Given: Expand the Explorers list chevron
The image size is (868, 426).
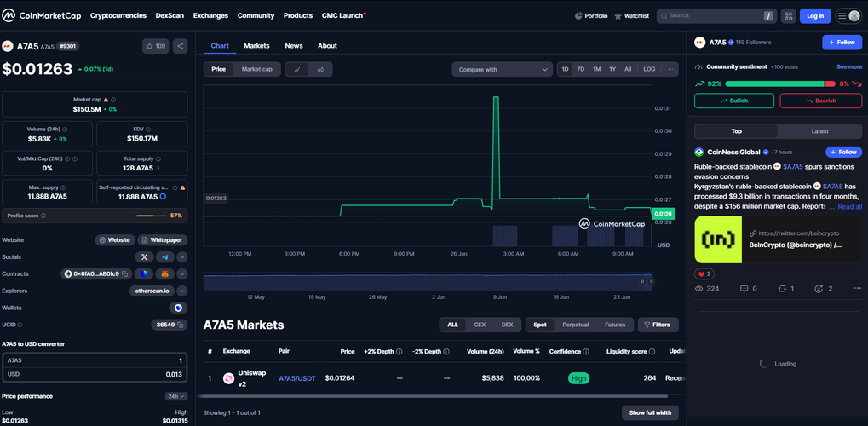Looking at the screenshot, I should point(182,291).
